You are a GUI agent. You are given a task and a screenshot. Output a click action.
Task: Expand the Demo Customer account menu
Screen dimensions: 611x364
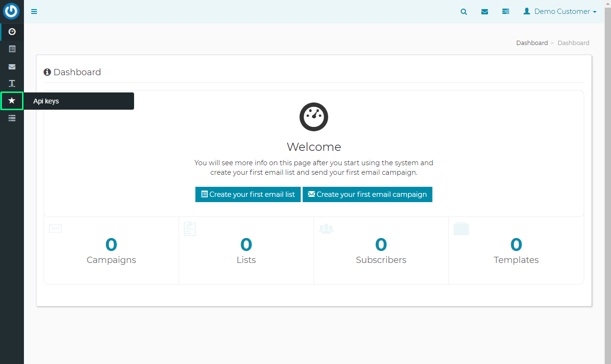tap(560, 11)
